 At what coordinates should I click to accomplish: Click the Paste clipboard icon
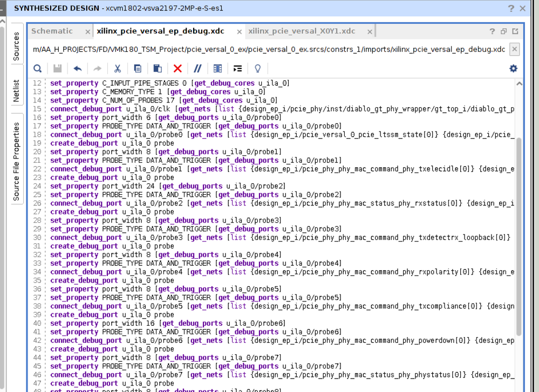[x=158, y=68]
